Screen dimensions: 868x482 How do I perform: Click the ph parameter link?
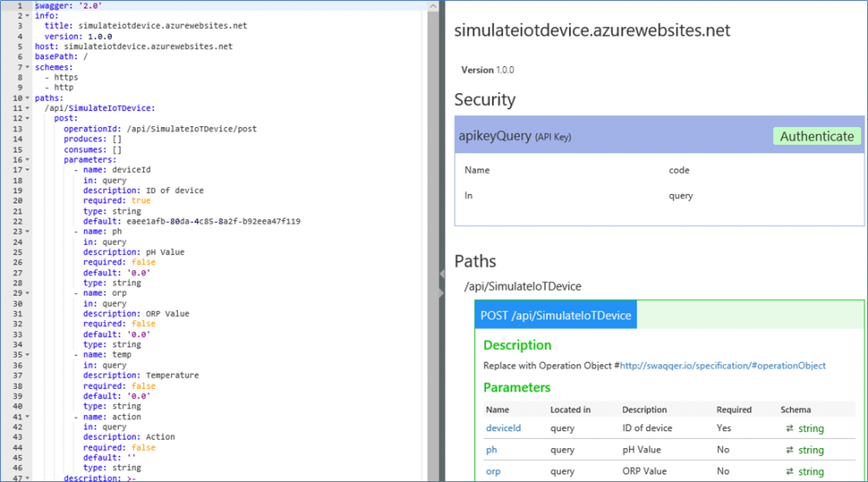pos(492,449)
